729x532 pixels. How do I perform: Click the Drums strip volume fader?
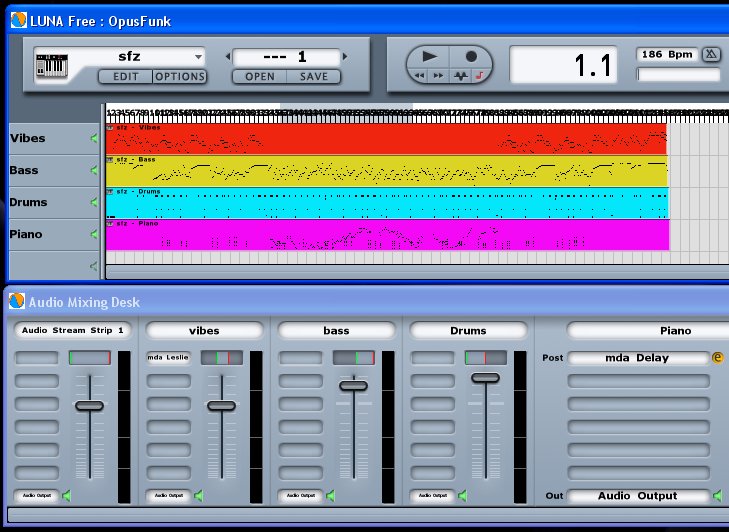[485, 378]
